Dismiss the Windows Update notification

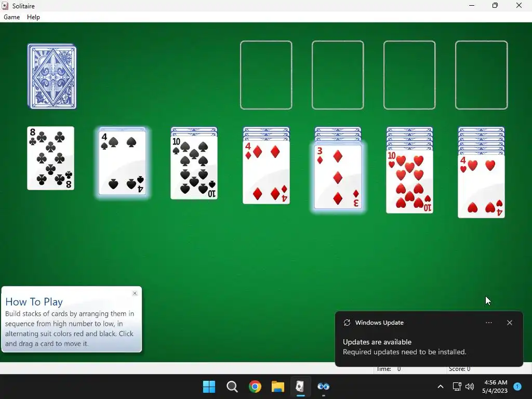510,323
